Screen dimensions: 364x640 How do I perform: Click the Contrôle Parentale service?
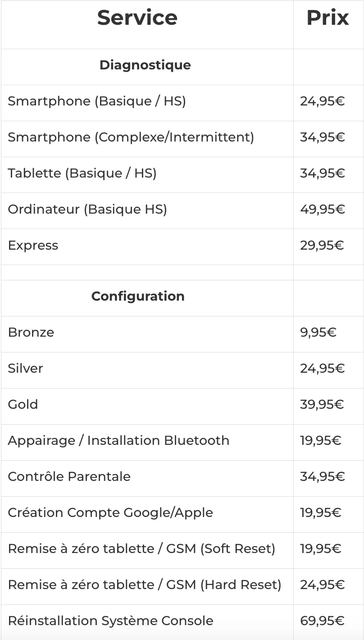[69, 477]
